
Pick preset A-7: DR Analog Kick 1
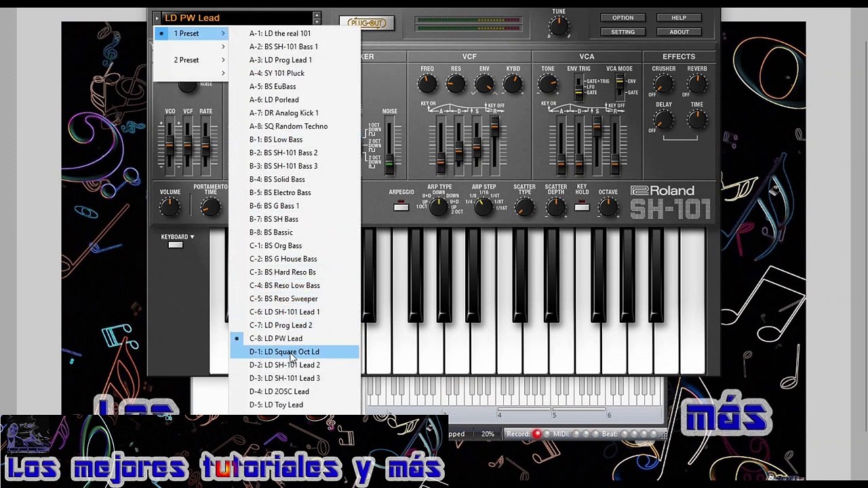(x=294, y=113)
